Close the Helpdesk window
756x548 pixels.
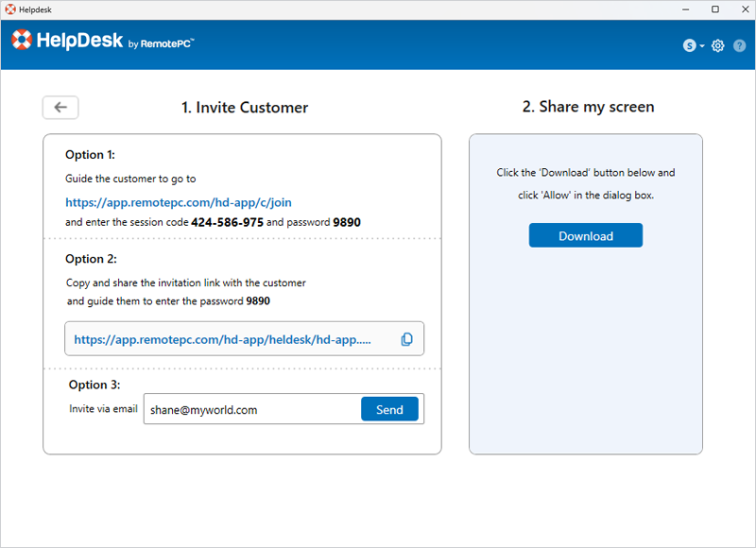[x=742, y=9]
